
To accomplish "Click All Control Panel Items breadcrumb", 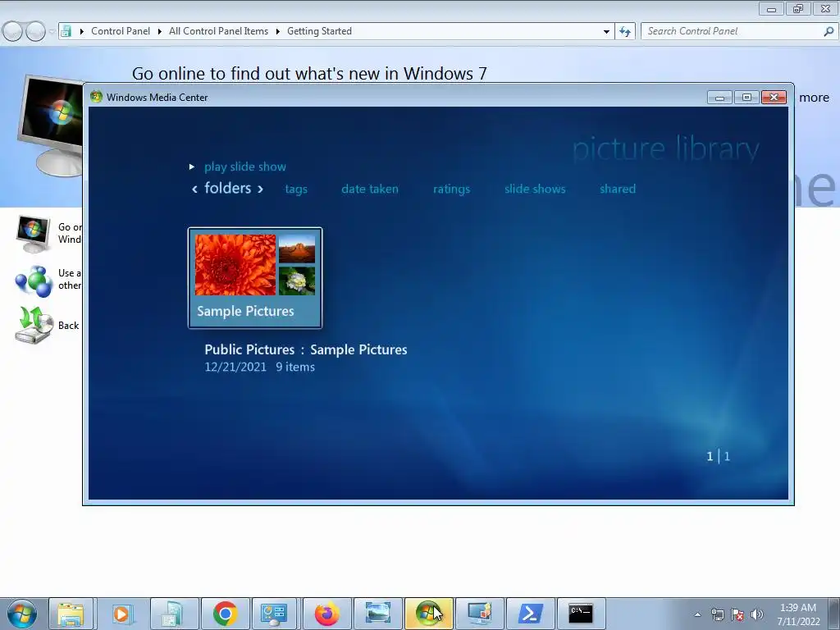I will pyautogui.click(x=218, y=31).
